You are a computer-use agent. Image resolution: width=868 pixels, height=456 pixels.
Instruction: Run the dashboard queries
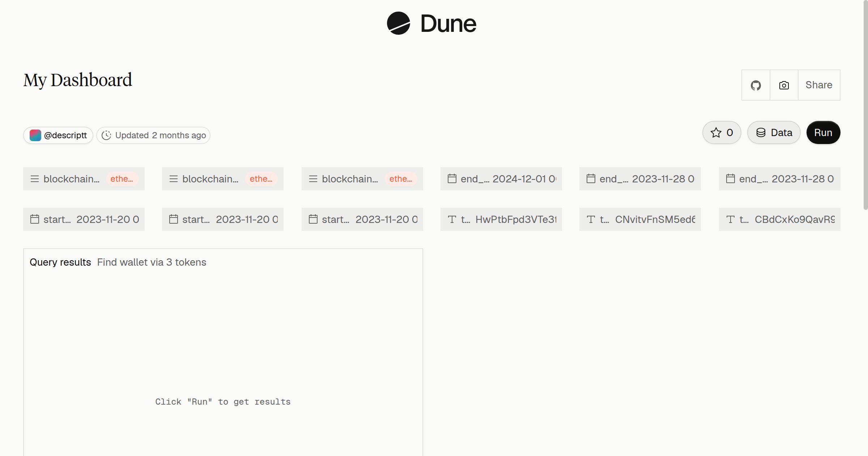pyautogui.click(x=823, y=132)
